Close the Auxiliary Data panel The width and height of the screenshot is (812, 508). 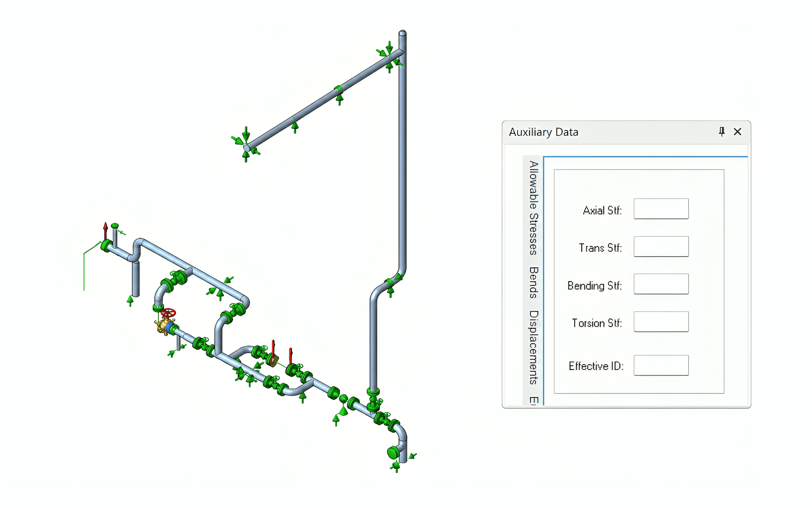pos(737,131)
